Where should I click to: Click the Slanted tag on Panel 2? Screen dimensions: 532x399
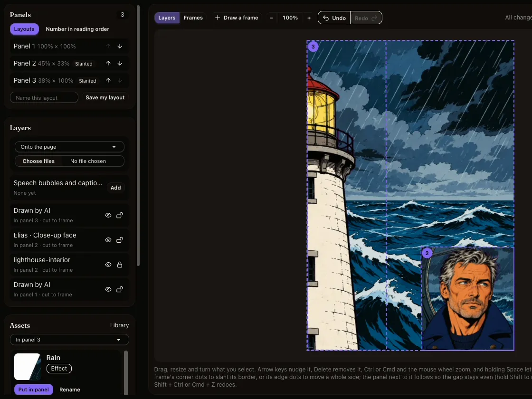(84, 64)
